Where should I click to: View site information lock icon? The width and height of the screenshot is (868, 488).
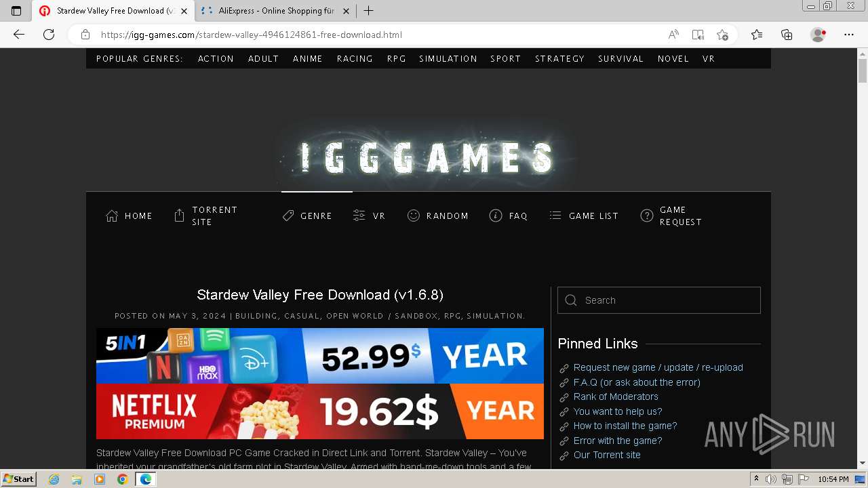point(85,35)
